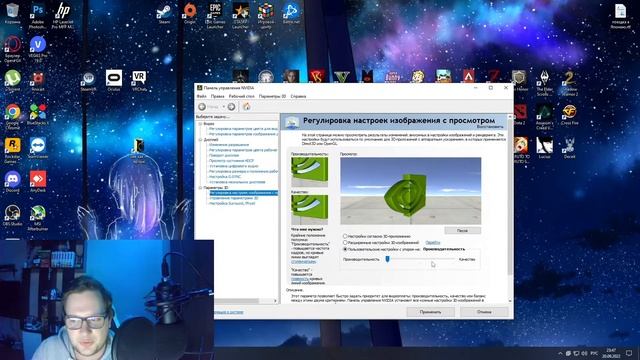Open OBS Studio desktop shortcut
The image size is (640, 360).
[x=12, y=216]
